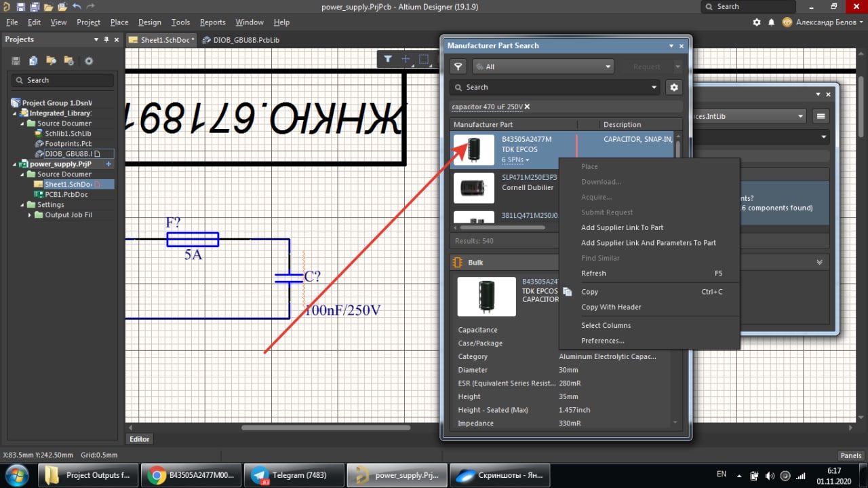Viewport: 868px width, 488px height.
Task: Click the volume icon in the system tray
Action: pos(770,476)
